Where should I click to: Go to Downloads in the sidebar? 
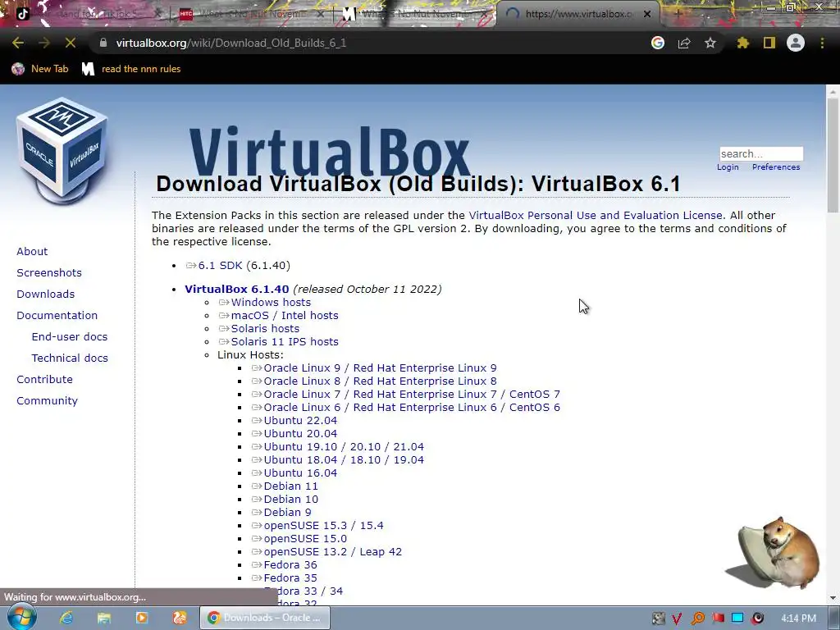coord(46,294)
